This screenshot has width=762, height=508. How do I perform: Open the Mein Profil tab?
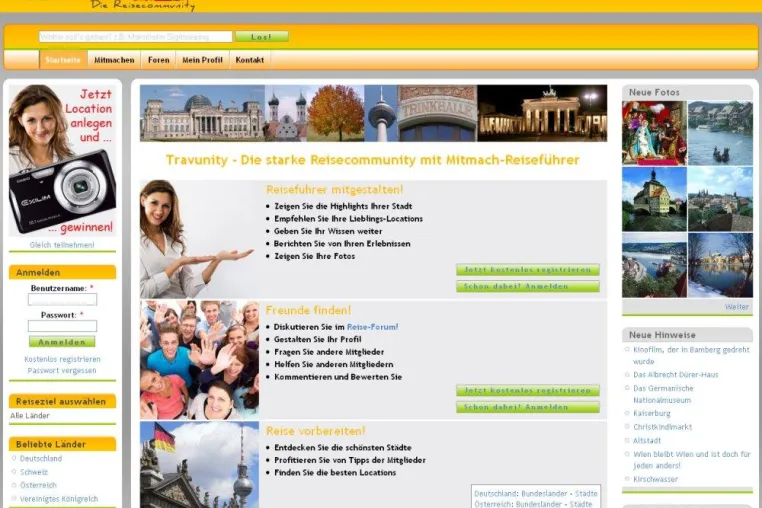point(202,60)
